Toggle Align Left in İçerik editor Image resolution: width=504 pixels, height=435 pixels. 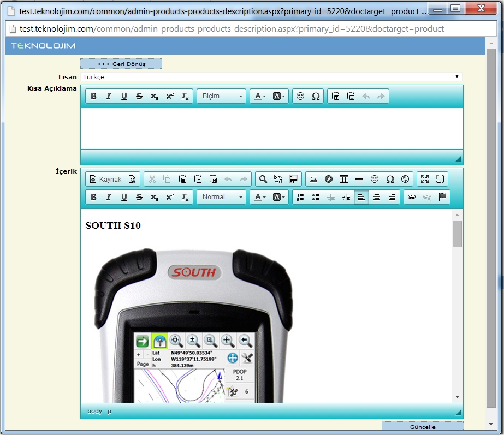pos(361,197)
